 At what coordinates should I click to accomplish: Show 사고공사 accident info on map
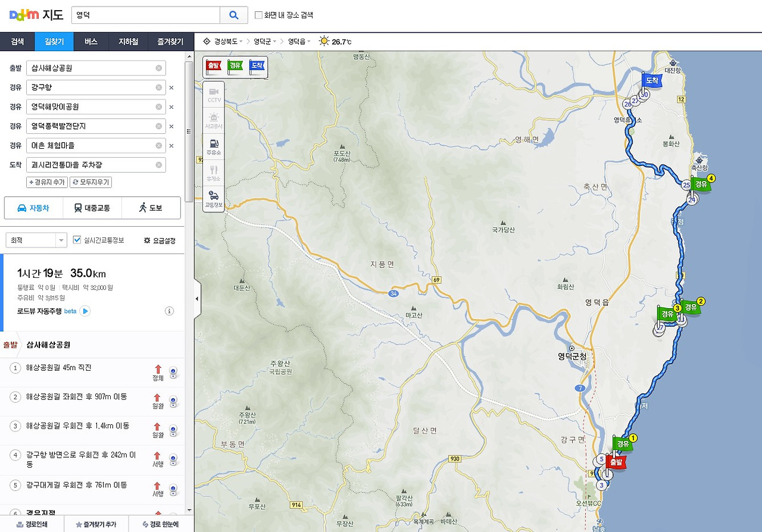tap(214, 120)
